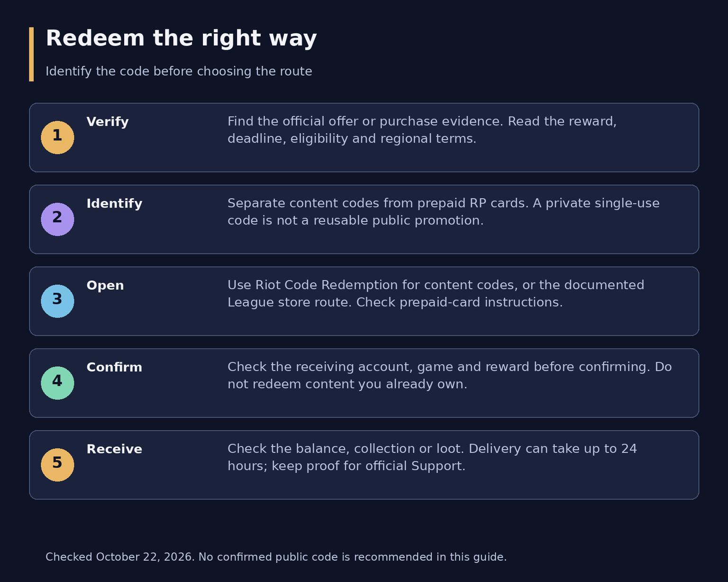Image resolution: width=728 pixels, height=582 pixels.
Task: Click the orange step 5 circle
Action: pos(57,465)
